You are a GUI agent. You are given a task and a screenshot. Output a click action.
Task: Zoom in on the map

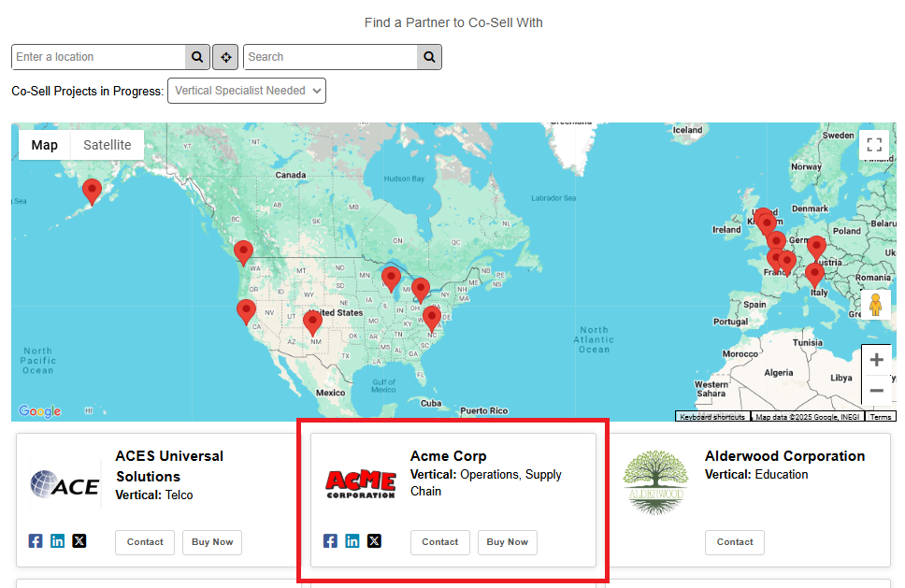[876, 360]
